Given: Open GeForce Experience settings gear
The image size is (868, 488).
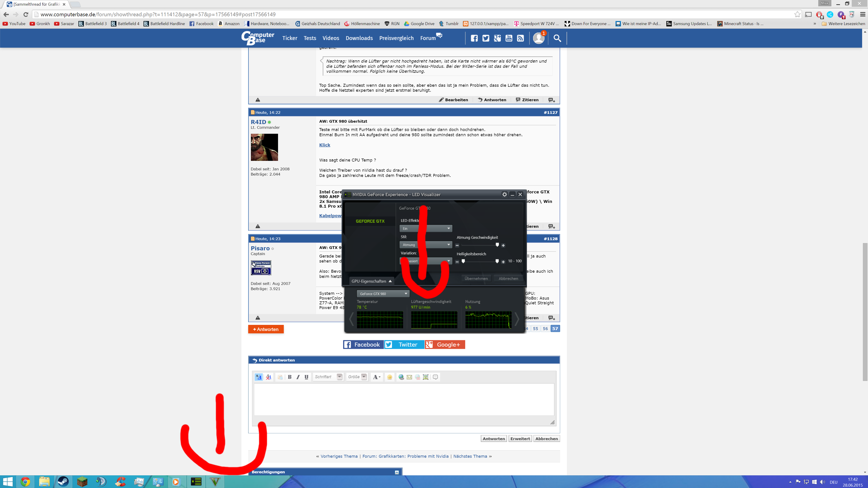Looking at the screenshot, I should pos(505,194).
